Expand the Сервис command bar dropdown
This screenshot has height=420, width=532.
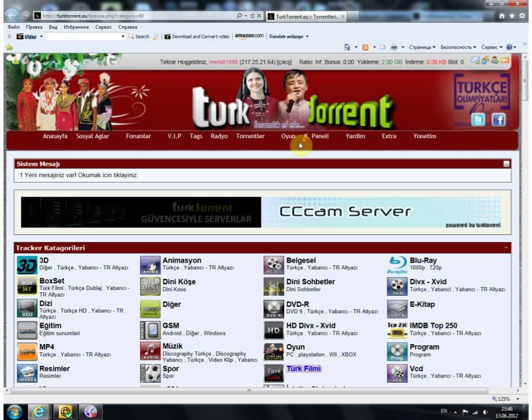(492, 47)
